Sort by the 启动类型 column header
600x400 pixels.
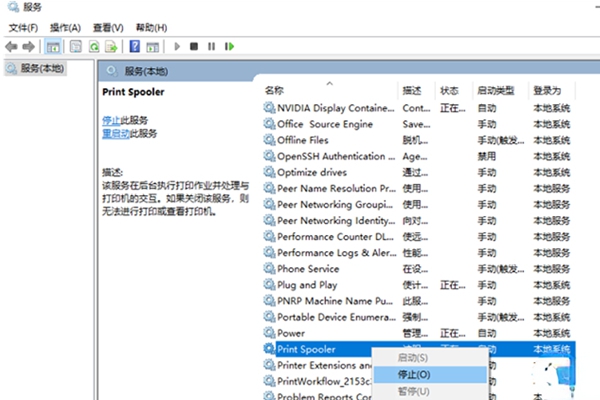pyautogui.click(x=496, y=90)
